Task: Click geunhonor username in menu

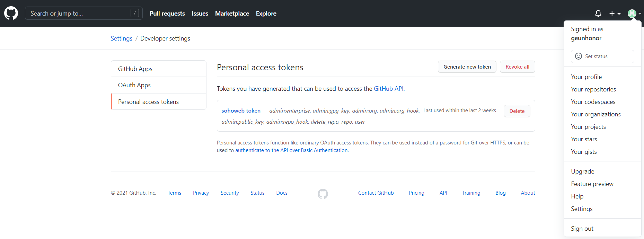Action: pyautogui.click(x=586, y=38)
